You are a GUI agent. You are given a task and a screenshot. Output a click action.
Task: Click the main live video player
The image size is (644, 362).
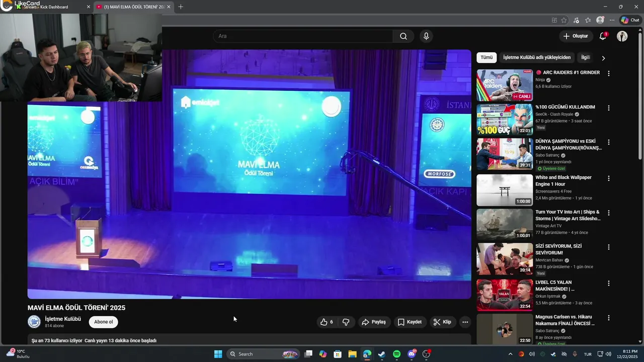tap(249, 174)
